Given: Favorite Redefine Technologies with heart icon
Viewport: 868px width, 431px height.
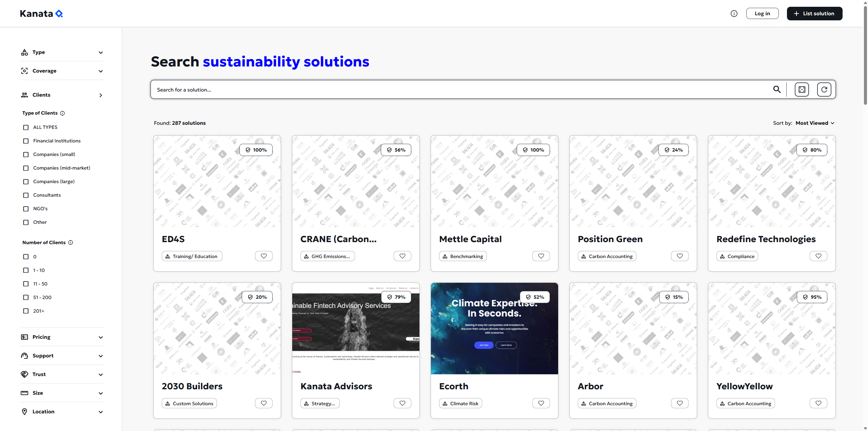Looking at the screenshot, I should pyautogui.click(x=818, y=256).
